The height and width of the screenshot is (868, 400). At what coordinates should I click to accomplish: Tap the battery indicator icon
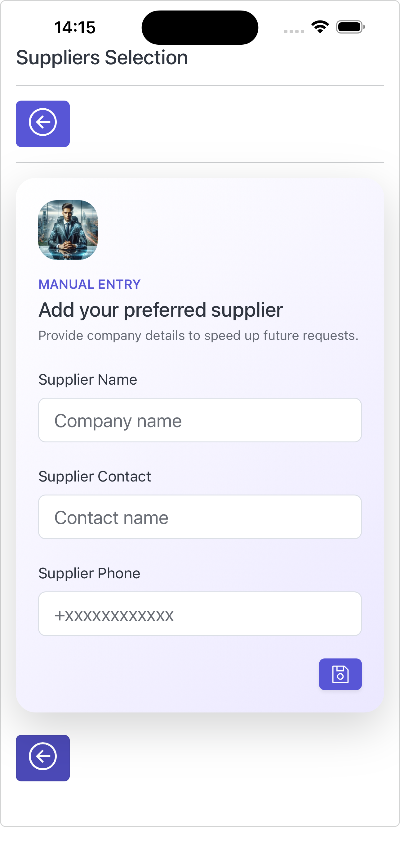pyautogui.click(x=350, y=27)
